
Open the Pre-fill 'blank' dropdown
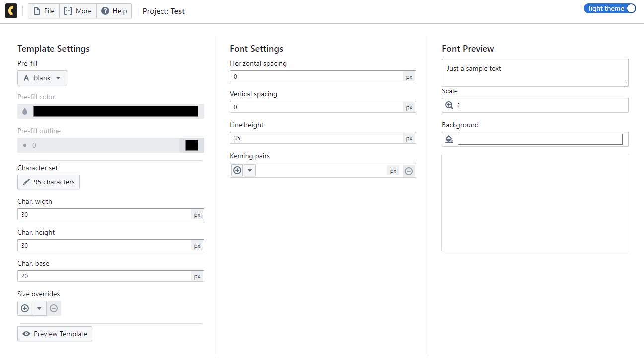(x=42, y=78)
